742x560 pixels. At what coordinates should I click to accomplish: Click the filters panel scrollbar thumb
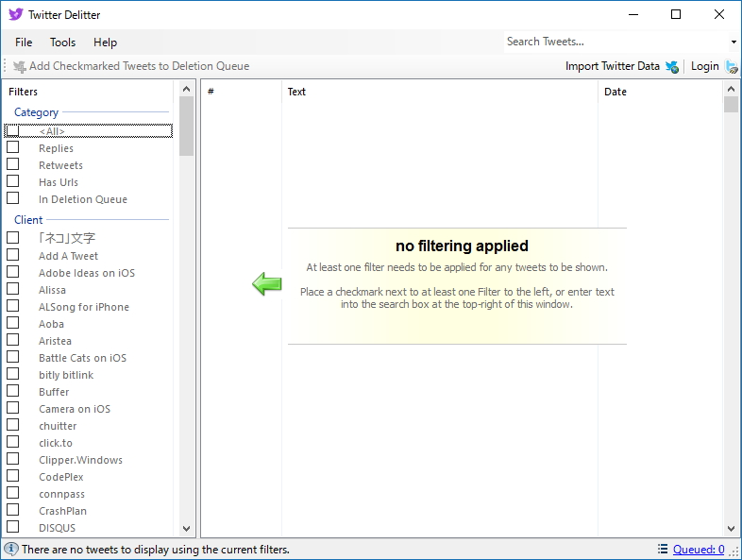(x=187, y=127)
